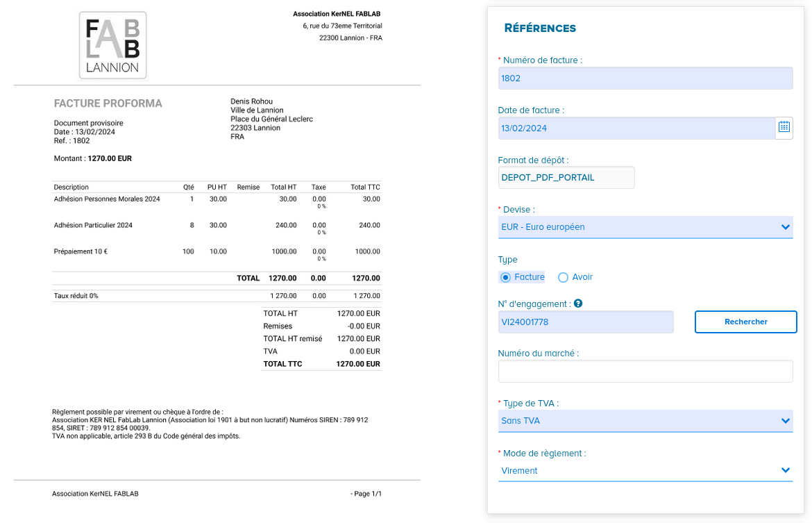Click the Facture Proforma title in document
The image size is (812, 523).
(108, 103)
